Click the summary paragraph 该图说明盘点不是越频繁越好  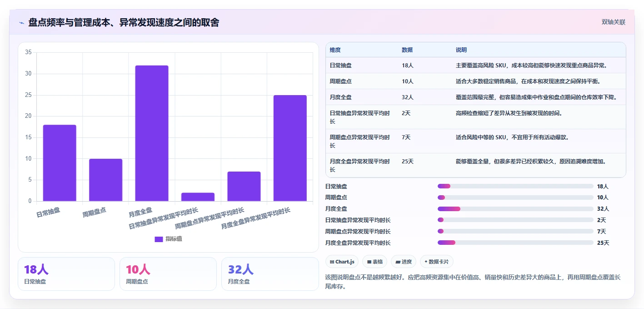pos(473,282)
